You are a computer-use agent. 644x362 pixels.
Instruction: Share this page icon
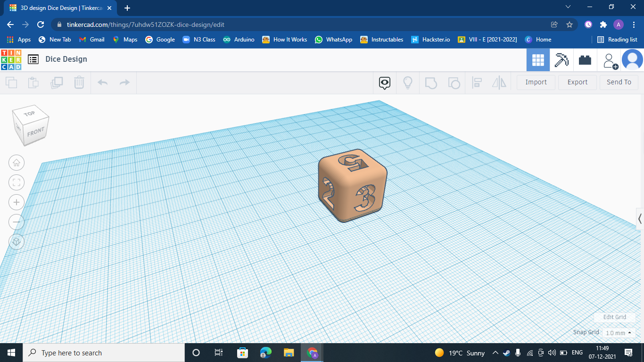554,25
